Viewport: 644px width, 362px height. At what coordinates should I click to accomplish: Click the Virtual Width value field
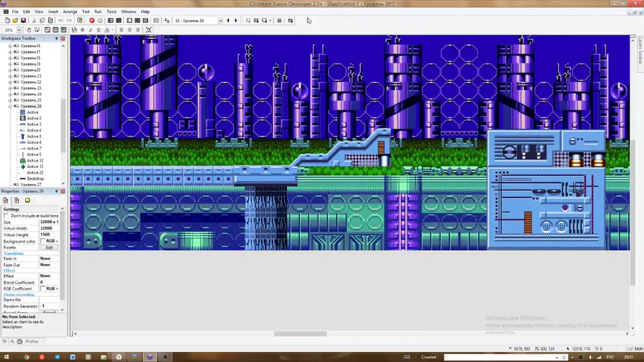(49, 228)
